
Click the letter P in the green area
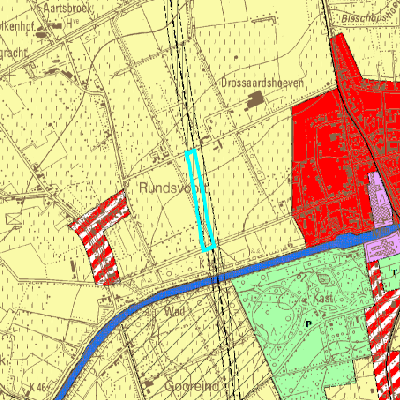coord(308,324)
